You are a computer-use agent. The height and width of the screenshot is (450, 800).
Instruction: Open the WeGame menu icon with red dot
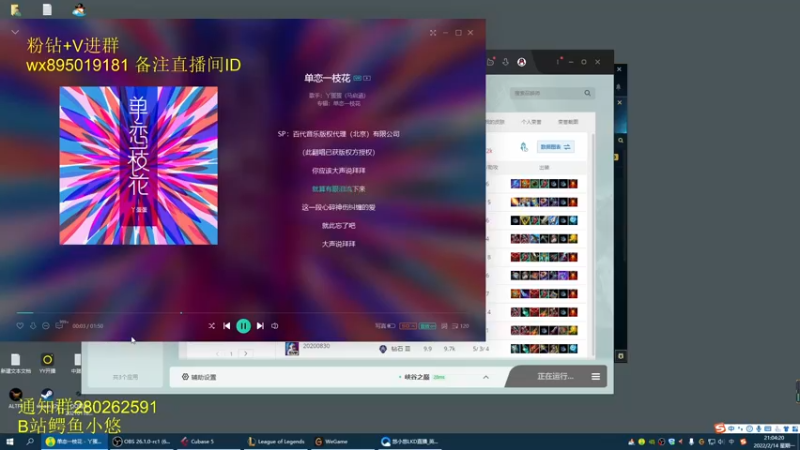pyautogui.click(x=558, y=61)
